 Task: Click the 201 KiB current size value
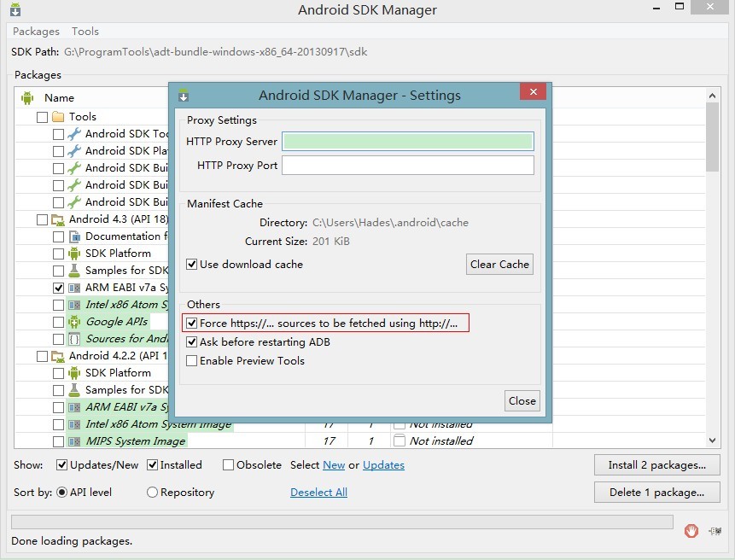(331, 242)
